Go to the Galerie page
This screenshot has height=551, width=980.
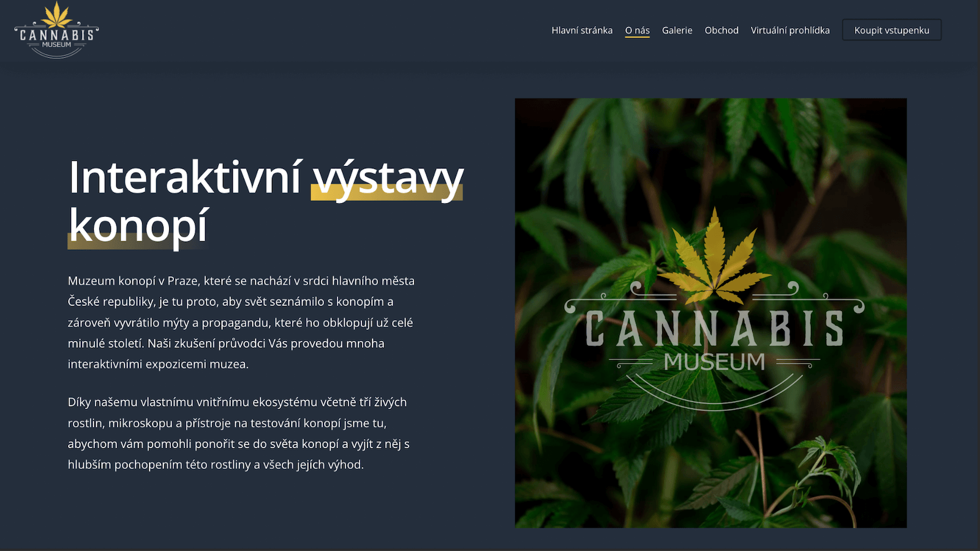[677, 30]
